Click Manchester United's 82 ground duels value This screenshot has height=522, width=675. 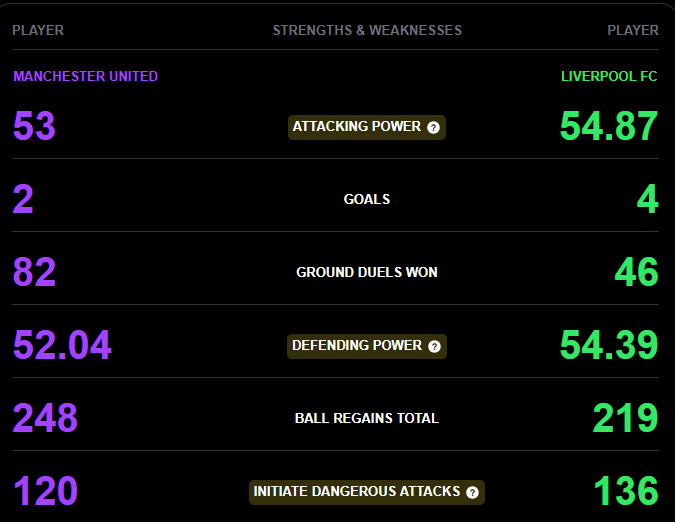[34, 272]
